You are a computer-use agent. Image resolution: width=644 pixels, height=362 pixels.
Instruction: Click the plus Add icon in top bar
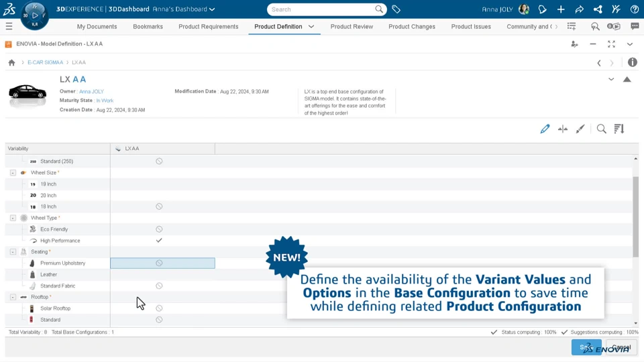(x=561, y=9)
